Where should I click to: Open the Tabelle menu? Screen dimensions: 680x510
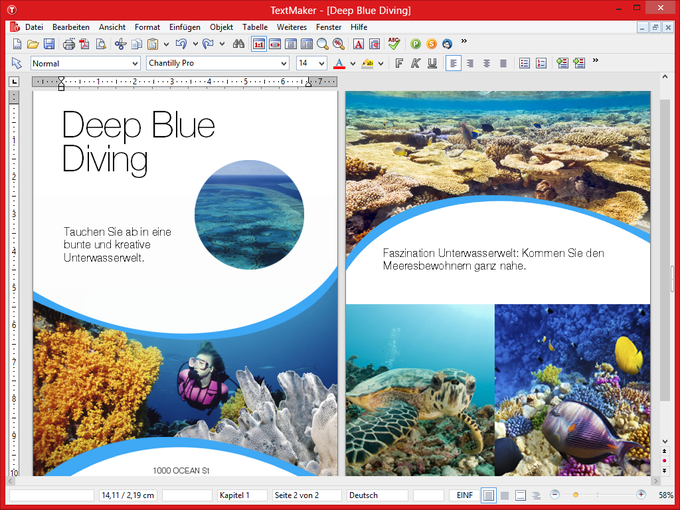255,27
